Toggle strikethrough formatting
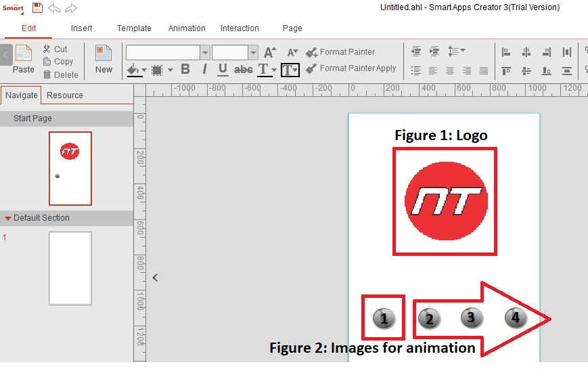 pos(243,70)
